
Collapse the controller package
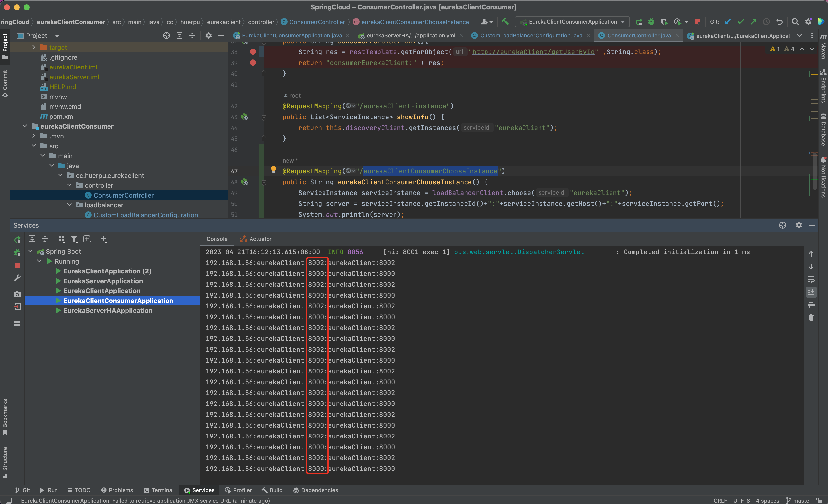69,185
